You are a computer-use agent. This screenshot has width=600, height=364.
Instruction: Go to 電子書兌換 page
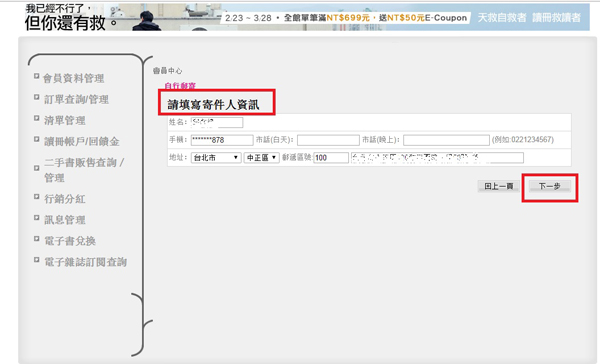(x=70, y=241)
